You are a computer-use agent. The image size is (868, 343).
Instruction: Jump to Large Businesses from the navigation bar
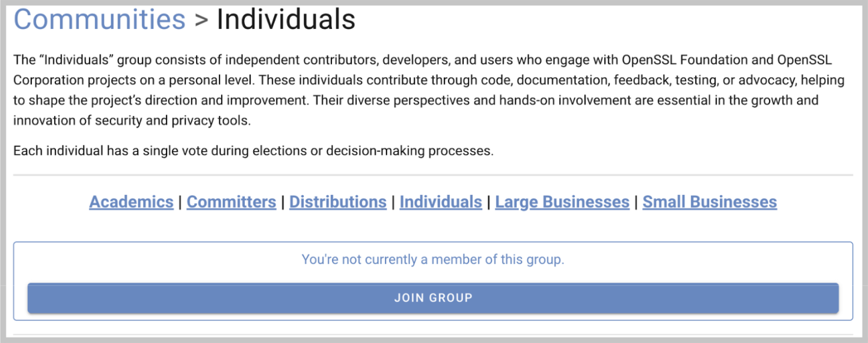(561, 201)
